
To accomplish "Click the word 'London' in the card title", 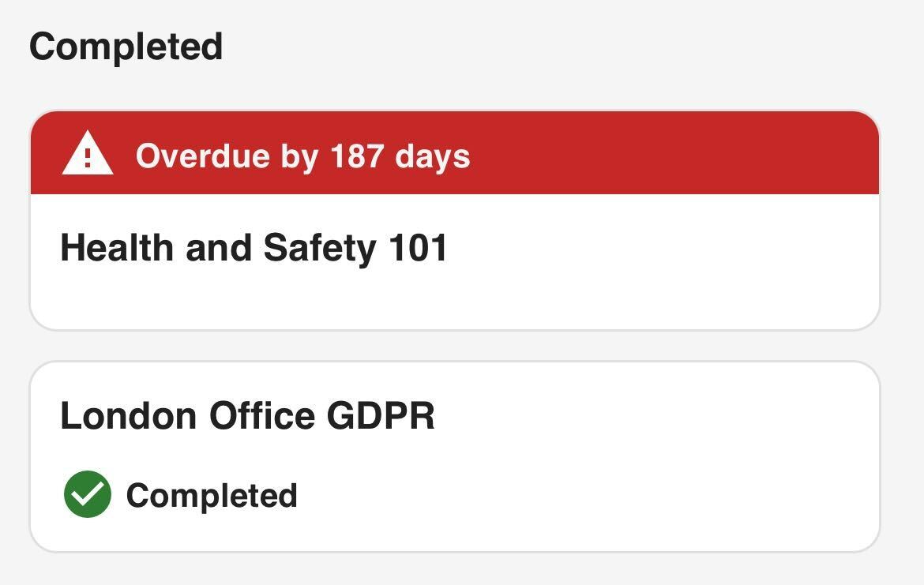I will point(128,415).
